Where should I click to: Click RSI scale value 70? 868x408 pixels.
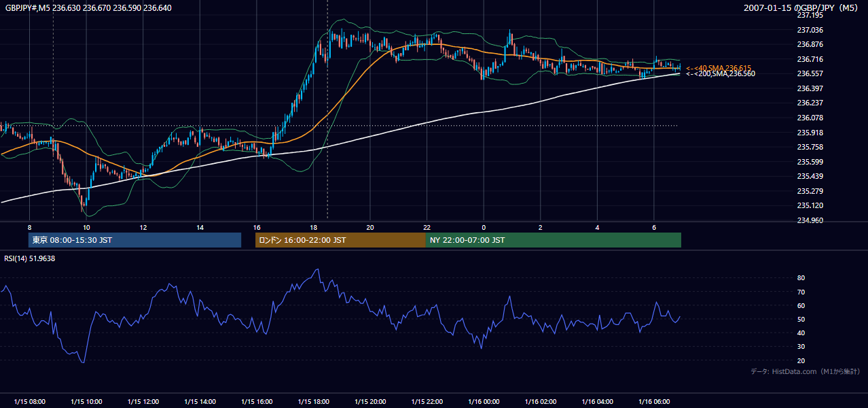click(x=801, y=292)
